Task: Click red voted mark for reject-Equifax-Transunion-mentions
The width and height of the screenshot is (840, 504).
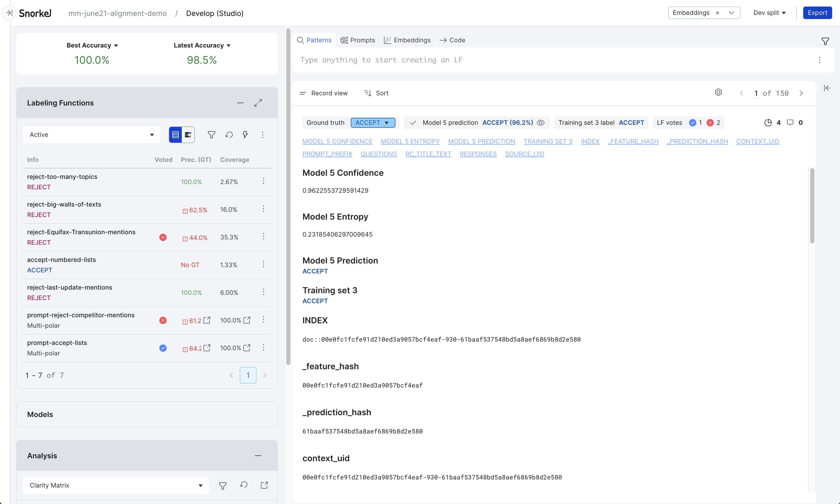Action: [163, 237]
